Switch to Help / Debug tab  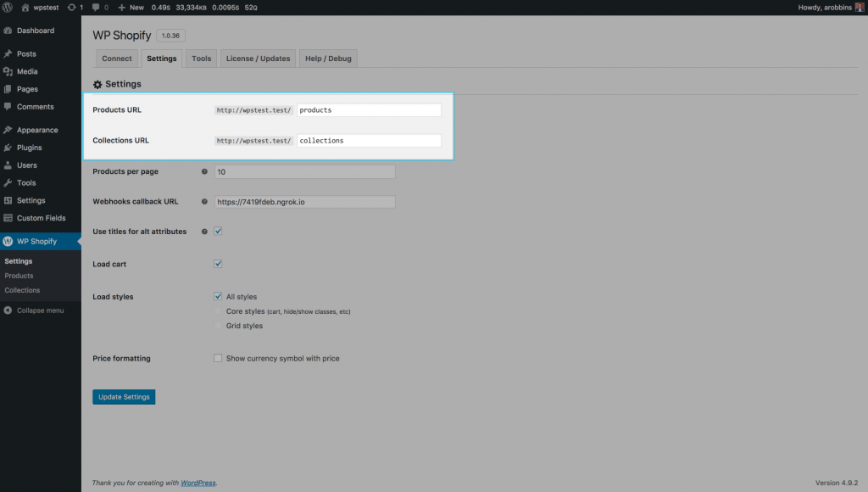point(328,59)
